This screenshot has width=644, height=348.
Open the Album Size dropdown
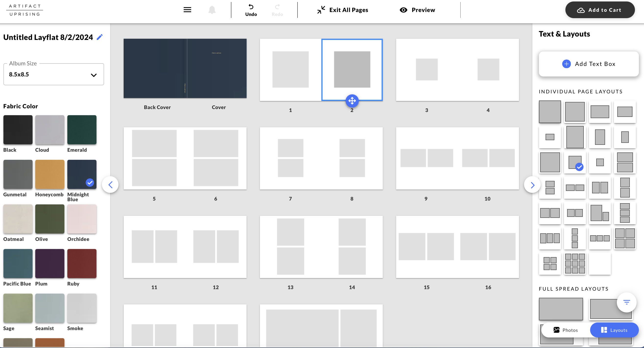pos(53,74)
